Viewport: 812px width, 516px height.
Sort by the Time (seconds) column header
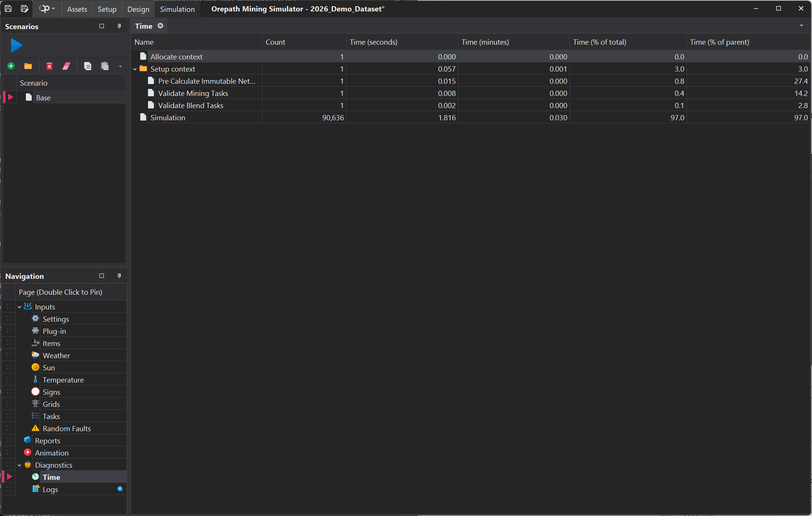[402, 42]
